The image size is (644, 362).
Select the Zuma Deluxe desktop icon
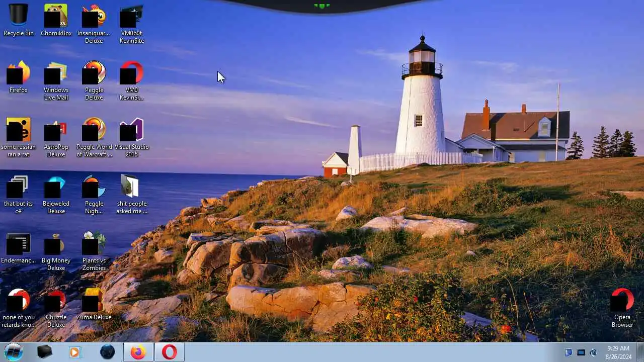pos(94,304)
